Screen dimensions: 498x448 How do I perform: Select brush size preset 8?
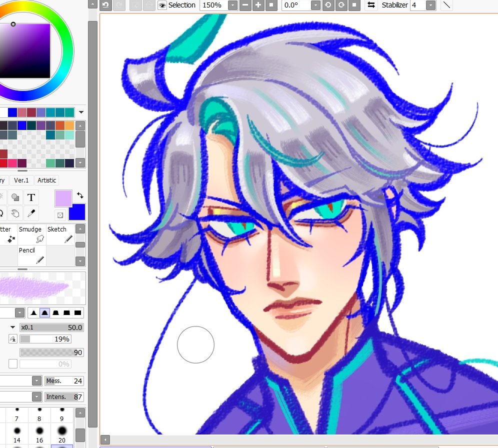[x=39, y=414]
